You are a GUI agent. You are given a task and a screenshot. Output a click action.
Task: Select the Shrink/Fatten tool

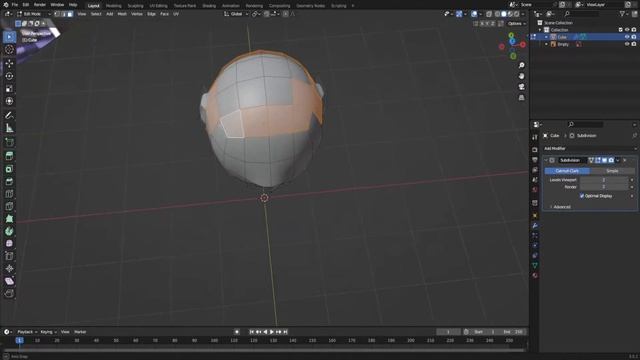pyautogui.click(x=9, y=269)
